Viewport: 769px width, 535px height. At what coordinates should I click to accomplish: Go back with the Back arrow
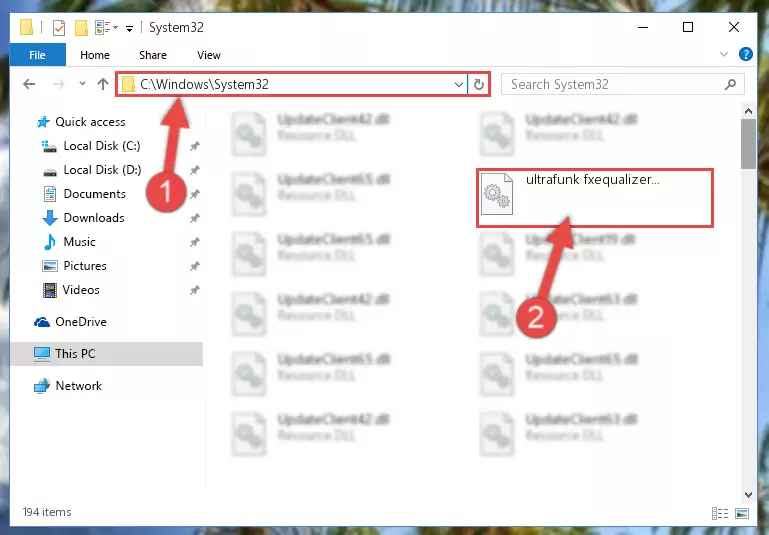point(29,84)
